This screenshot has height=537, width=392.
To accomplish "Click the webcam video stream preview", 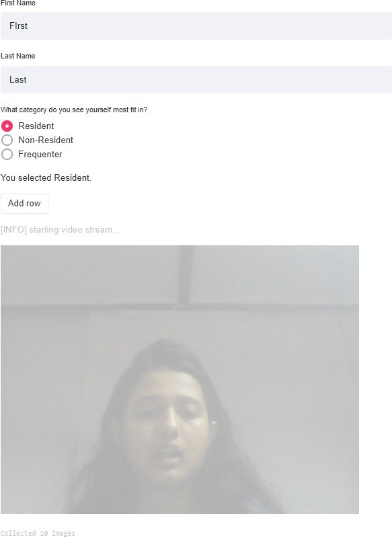I will tap(180, 380).
